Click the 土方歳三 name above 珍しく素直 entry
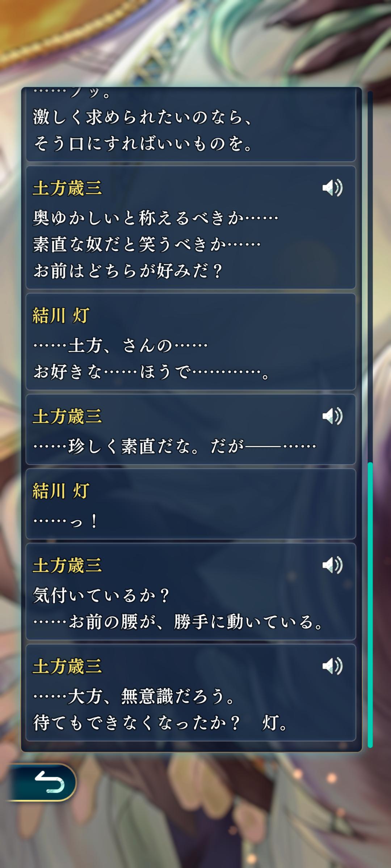391x868 pixels. click(67, 416)
